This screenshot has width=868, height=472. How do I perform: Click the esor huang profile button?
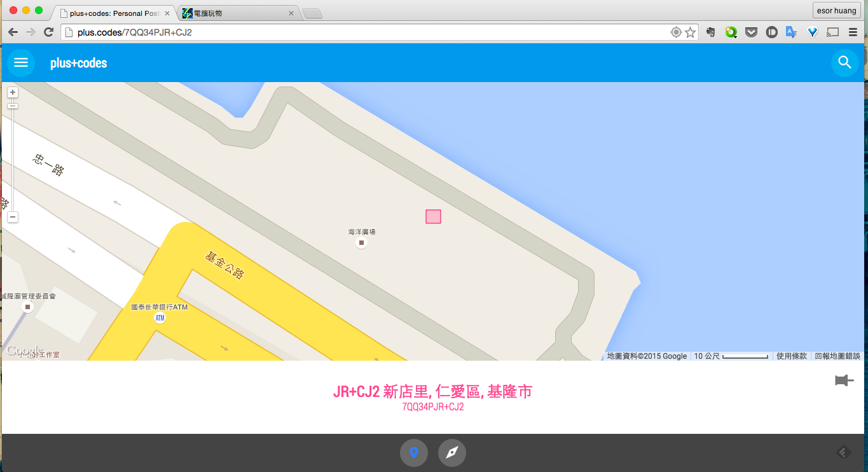[x=836, y=10]
